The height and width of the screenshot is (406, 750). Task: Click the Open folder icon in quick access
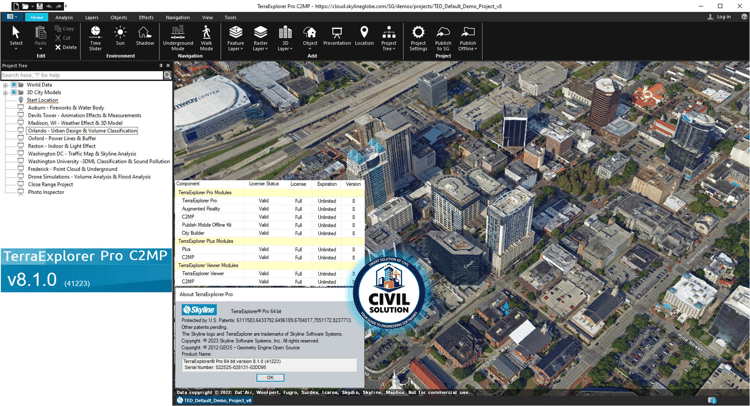(25, 6)
